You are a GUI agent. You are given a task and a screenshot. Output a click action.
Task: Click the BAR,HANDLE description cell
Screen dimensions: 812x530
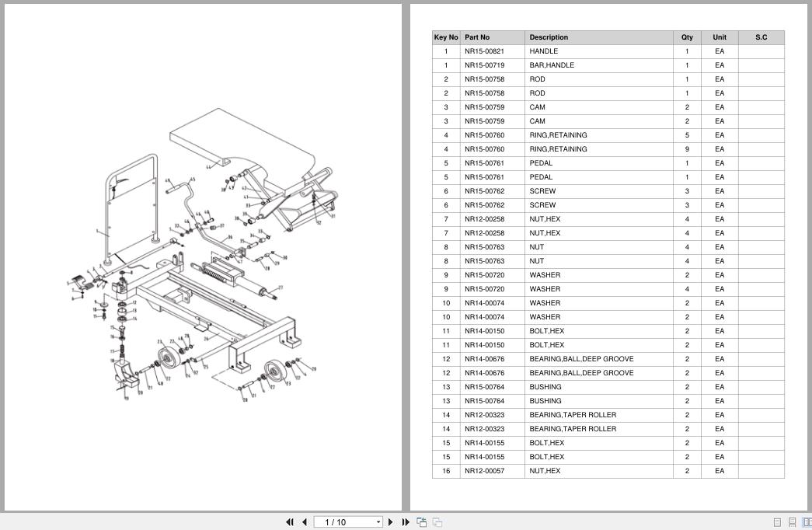(598, 65)
